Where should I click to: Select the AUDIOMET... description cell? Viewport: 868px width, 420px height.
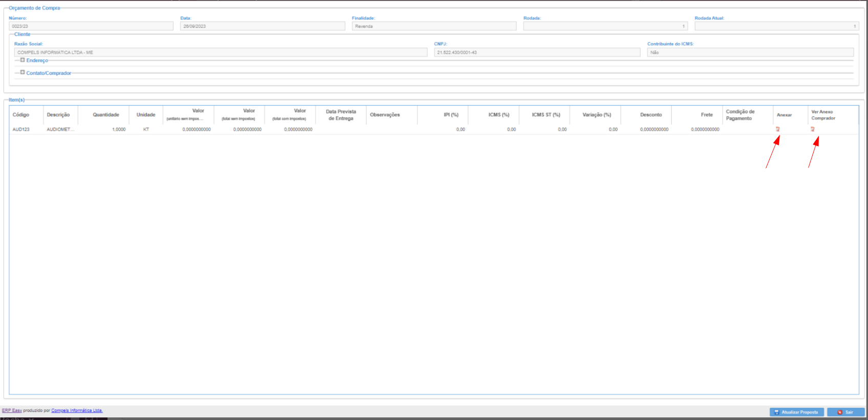pos(60,130)
